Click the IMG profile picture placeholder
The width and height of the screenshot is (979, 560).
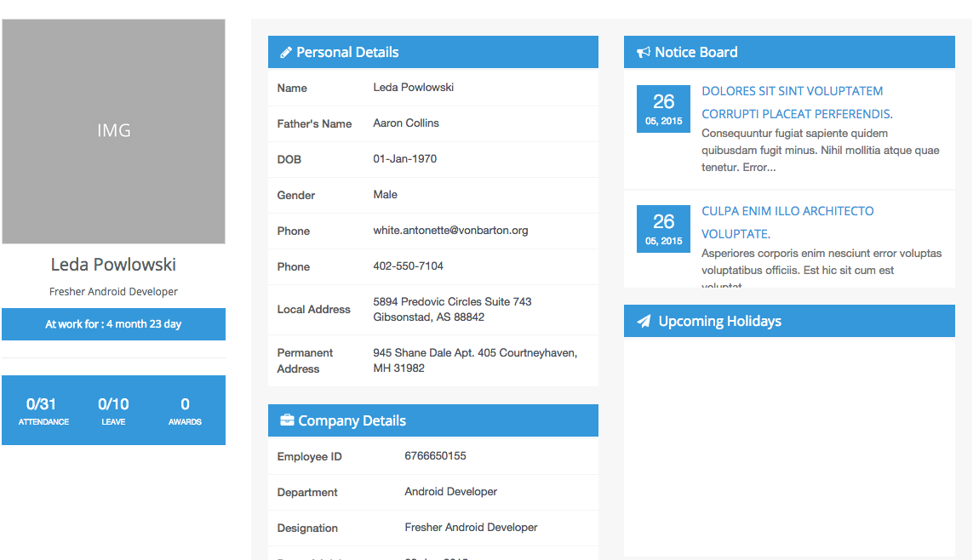click(113, 131)
